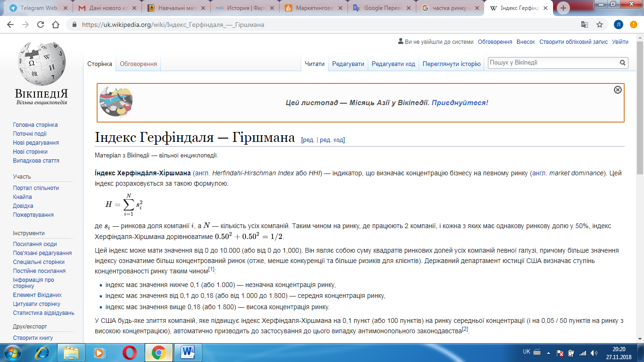
Task: Open the Переглянути історію tab
Action: [x=452, y=64]
